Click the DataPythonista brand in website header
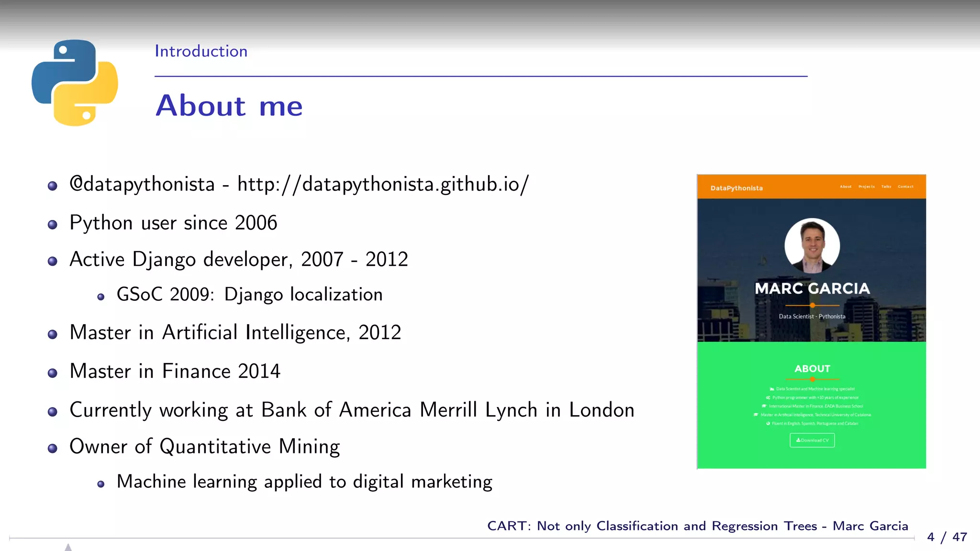The image size is (980, 551). click(x=736, y=188)
